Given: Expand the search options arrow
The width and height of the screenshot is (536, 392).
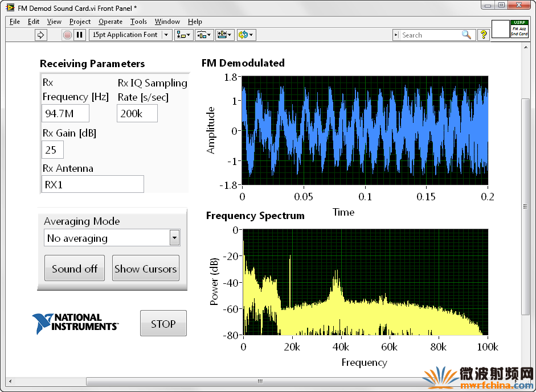Looking at the screenshot, I should (x=396, y=35).
